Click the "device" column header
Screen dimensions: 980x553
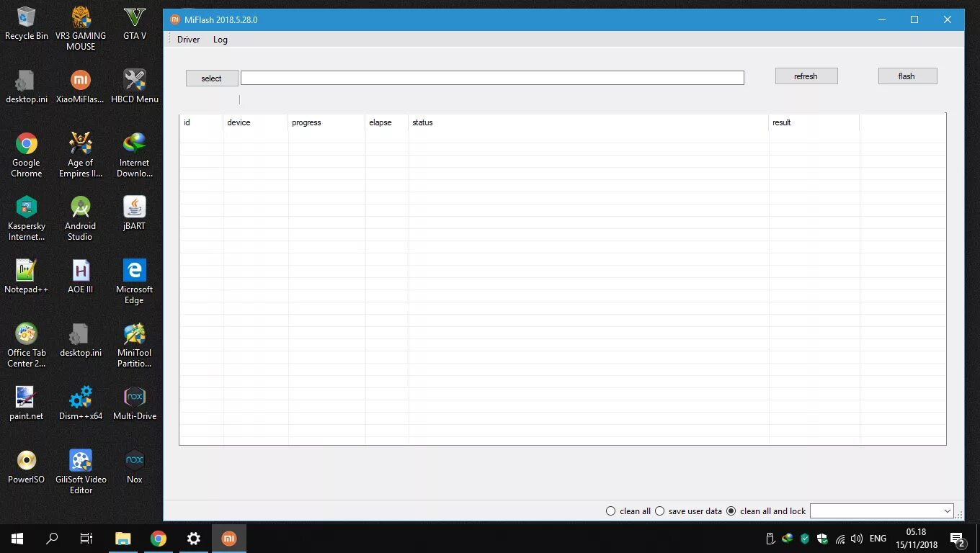coord(255,122)
